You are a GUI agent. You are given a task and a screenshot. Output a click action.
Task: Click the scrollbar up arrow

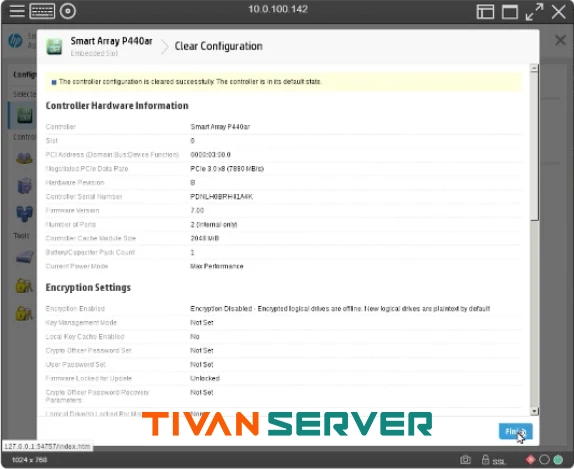[534, 68]
